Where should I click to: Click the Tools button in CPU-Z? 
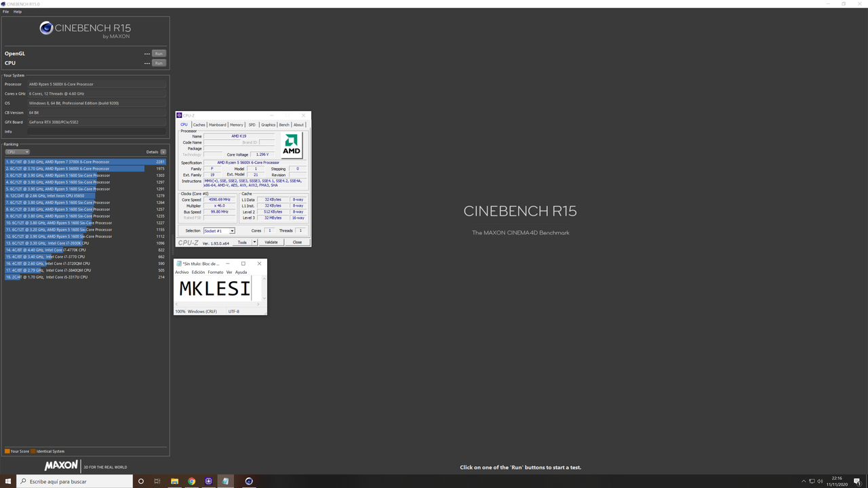[242, 242]
